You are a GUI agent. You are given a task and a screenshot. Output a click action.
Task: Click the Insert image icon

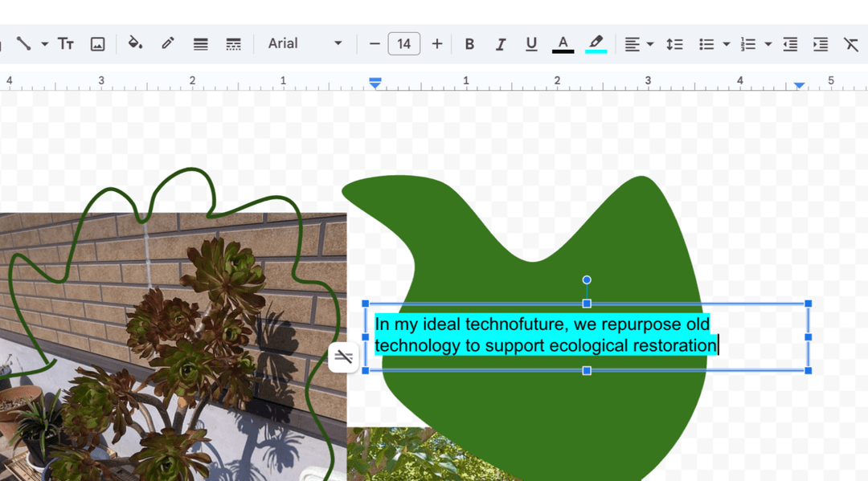(x=97, y=44)
